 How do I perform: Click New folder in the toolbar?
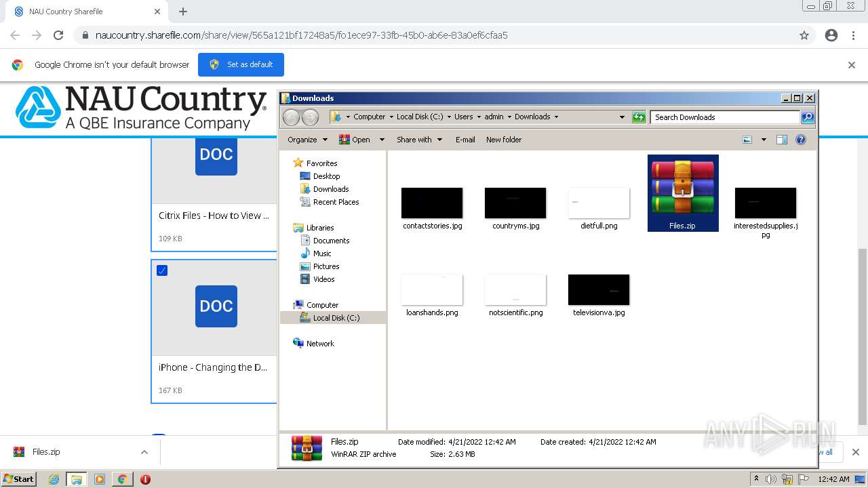click(504, 140)
